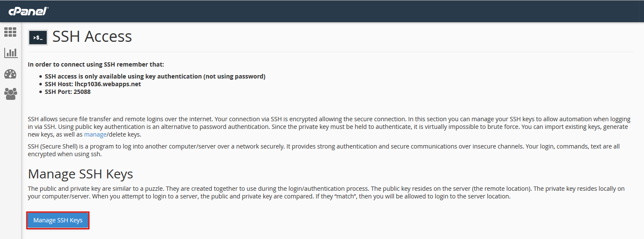Follow the blue "manage" link
Image resolution: width=644 pixels, height=239 pixels.
tap(95, 134)
